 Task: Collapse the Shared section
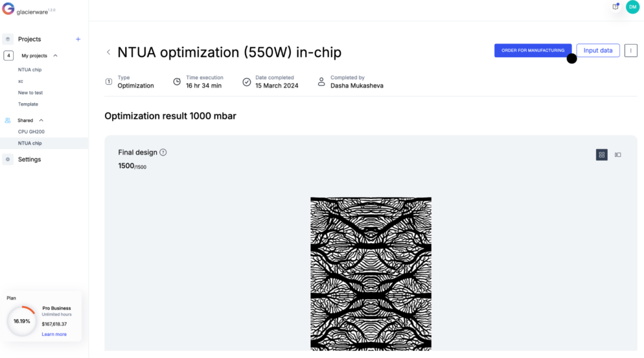pos(41,121)
